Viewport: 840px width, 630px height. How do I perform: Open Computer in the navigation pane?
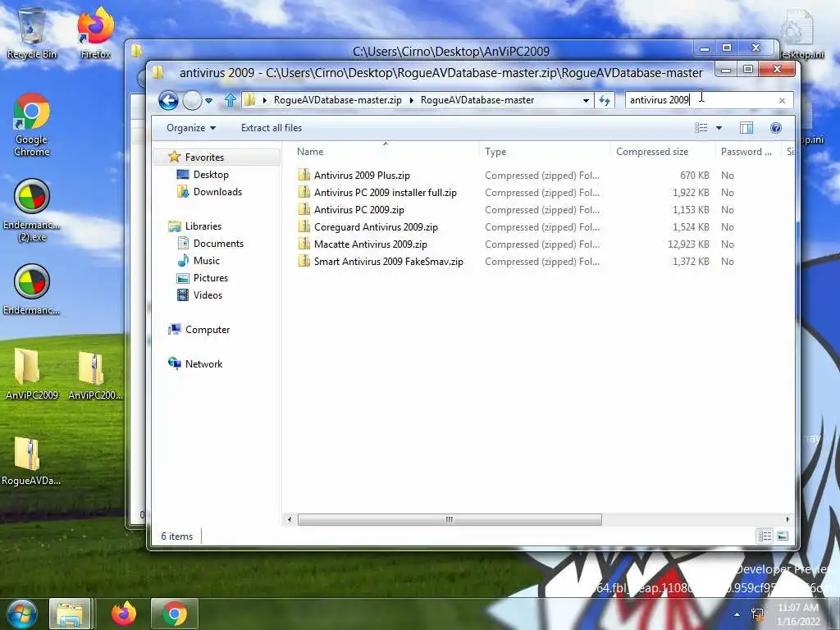(208, 330)
